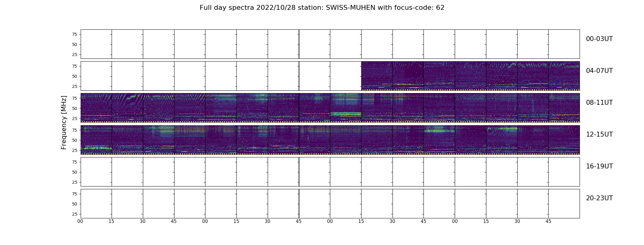Viewport: 644px width, 245px height.
Task: Click inside the 12-15UT spectrogram strip
Action: [330, 140]
